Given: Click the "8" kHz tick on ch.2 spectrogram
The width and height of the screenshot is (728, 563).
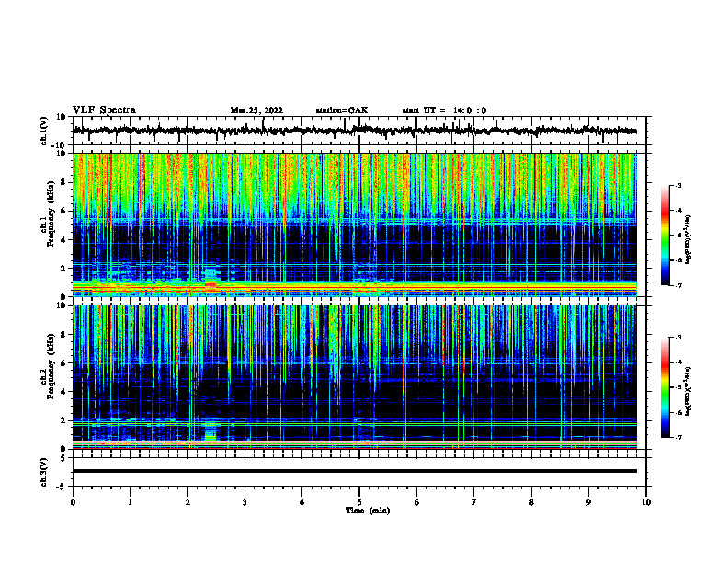Looking at the screenshot, I should pyautogui.click(x=63, y=335).
